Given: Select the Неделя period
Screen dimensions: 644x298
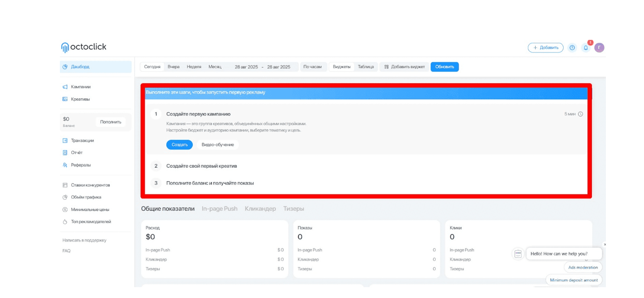Looking at the screenshot, I should [194, 67].
